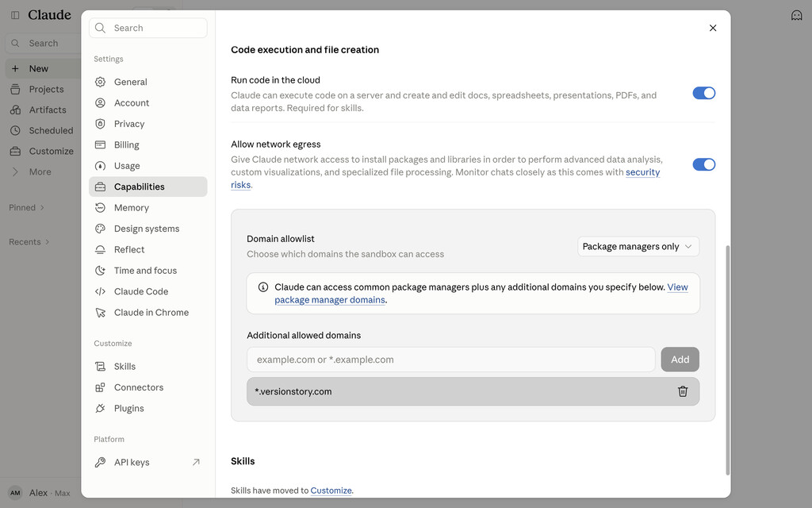Select Design systems in settings menu
Screen dimensions: 812x508
click(148, 229)
